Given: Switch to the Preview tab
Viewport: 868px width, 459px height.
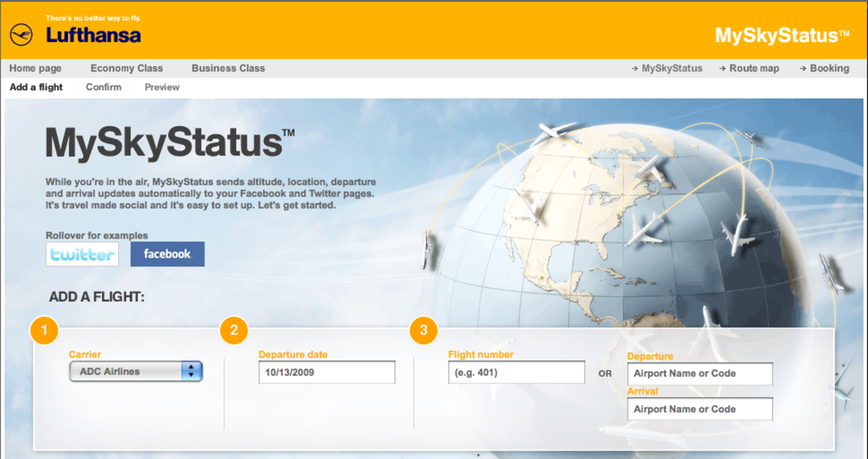Looking at the screenshot, I should [161, 87].
